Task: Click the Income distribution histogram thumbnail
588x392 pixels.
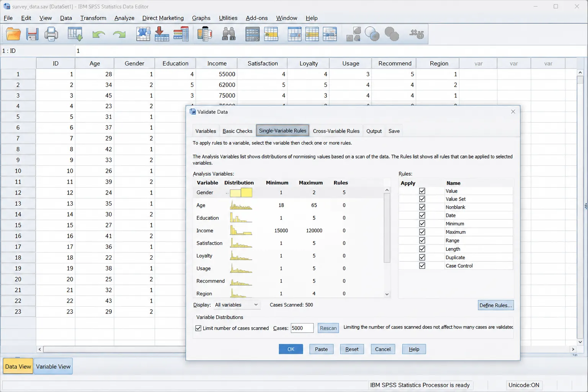Action: tap(241, 230)
